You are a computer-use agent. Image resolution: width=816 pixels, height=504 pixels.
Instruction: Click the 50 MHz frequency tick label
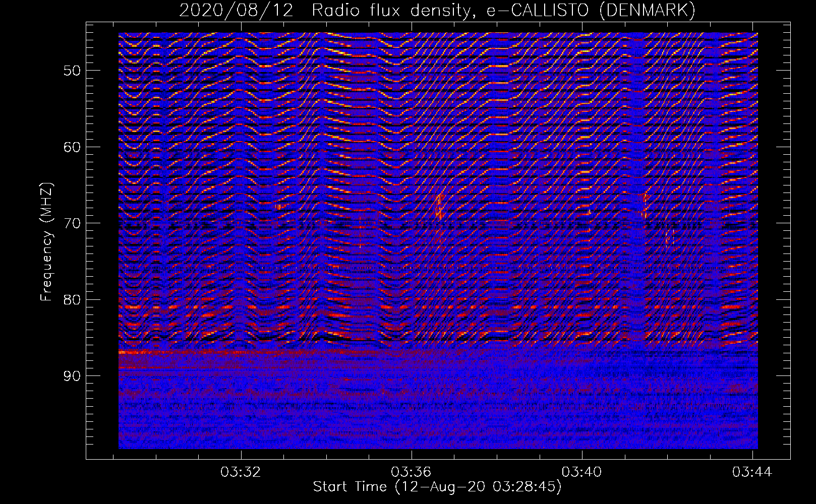pyautogui.click(x=72, y=71)
